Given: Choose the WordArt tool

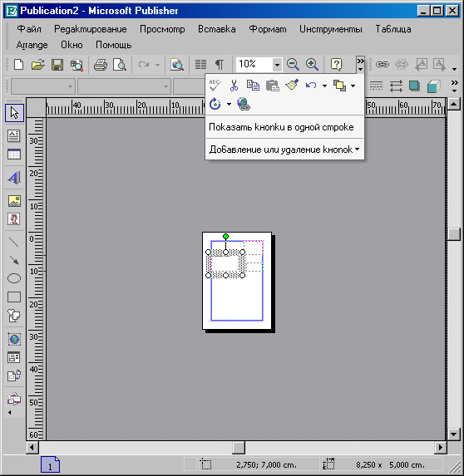Looking at the screenshot, I should click(14, 178).
